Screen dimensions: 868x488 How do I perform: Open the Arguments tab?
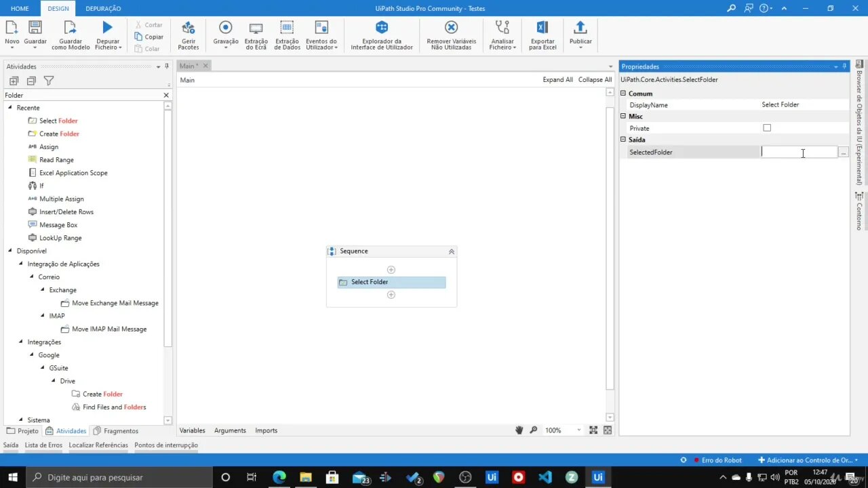tap(230, 430)
